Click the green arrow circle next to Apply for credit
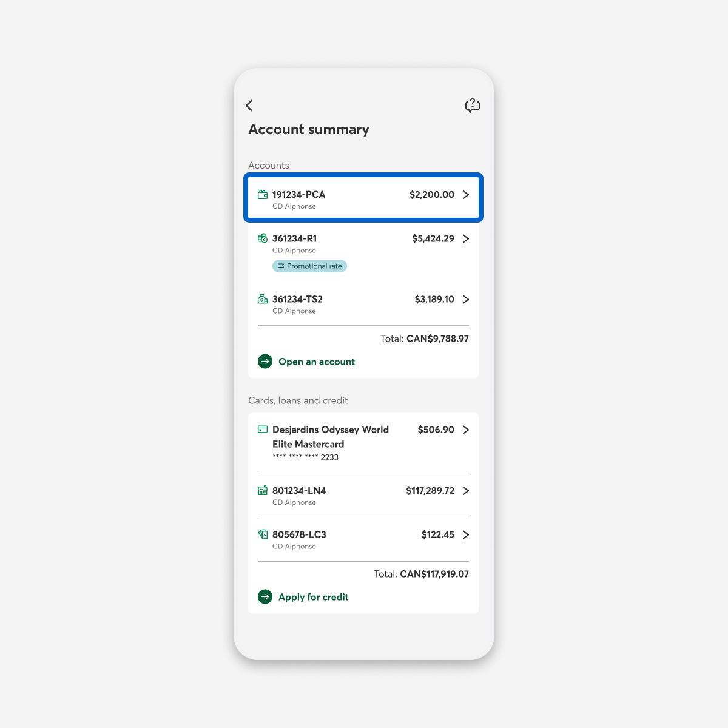The width and height of the screenshot is (728, 728). [265, 597]
